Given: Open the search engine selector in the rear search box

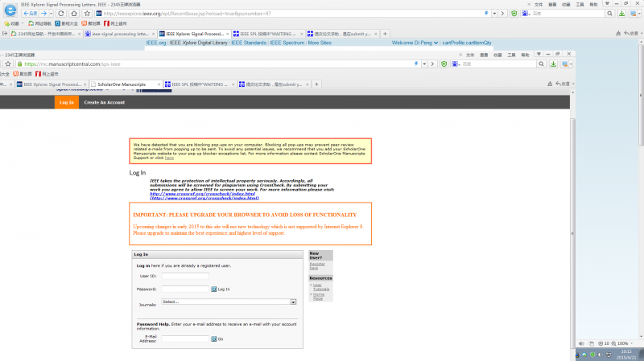Looking at the screenshot, I should tap(526, 14).
